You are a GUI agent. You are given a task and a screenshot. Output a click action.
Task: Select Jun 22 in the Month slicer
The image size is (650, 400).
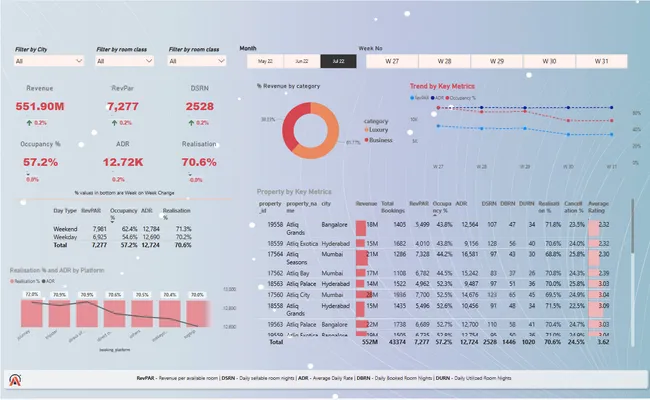[302, 61]
